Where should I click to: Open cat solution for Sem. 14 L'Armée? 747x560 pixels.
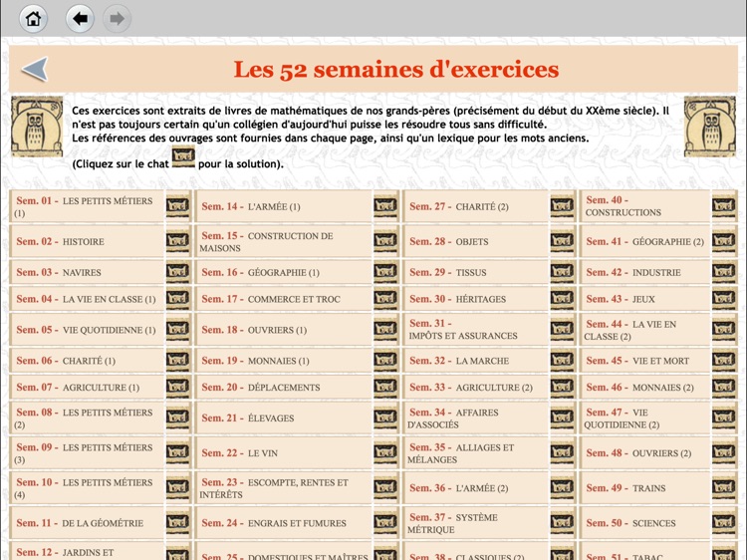pyautogui.click(x=385, y=206)
